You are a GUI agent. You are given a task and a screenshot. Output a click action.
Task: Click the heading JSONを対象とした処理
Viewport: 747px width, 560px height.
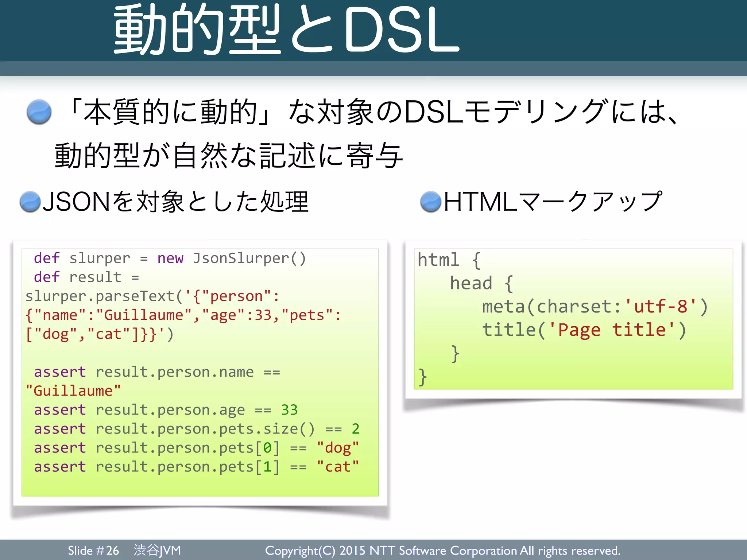tap(176, 202)
